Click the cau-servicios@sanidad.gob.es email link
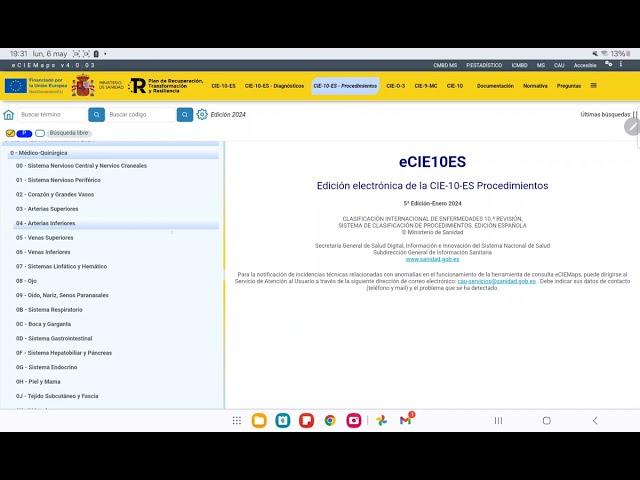 pyautogui.click(x=496, y=281)
